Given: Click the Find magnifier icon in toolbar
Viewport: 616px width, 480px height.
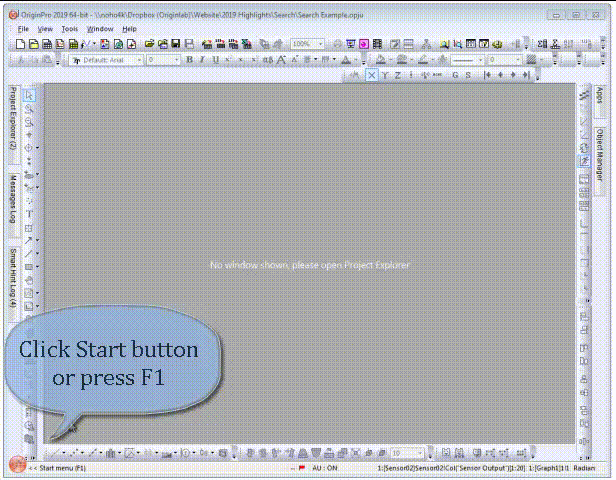Looking at the screenshot, I should [444, 44].
